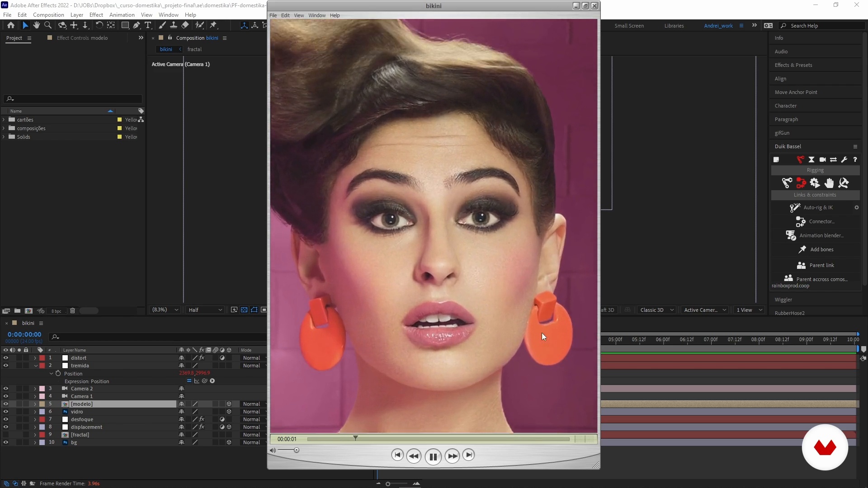Screen dimensions: 868x488
Task: Open the Classic 3D renderer dropdown
Action: pos(656,310)
